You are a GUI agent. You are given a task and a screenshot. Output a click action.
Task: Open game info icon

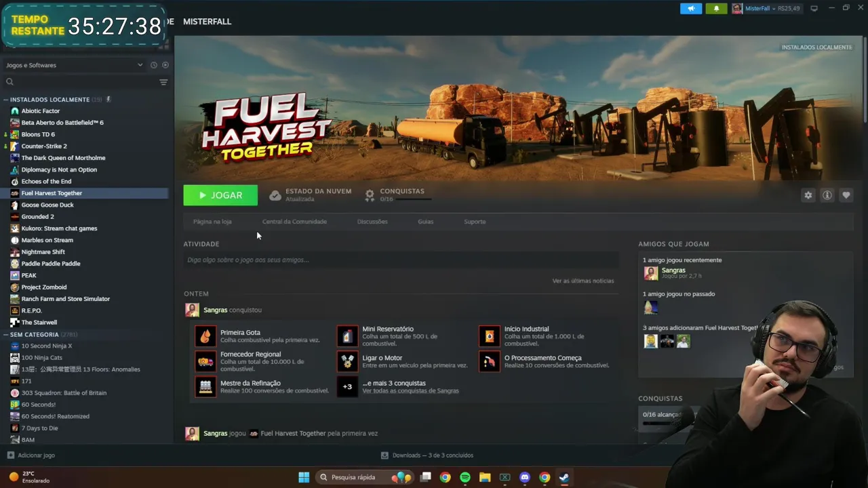click(827, 195)
